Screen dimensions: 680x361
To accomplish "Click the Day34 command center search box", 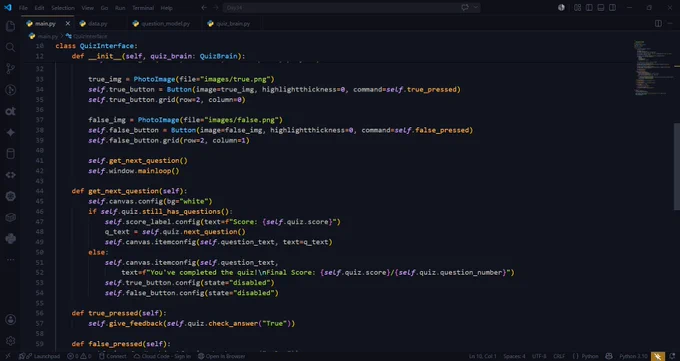I will pyautogui.click(x=351, y=7).
